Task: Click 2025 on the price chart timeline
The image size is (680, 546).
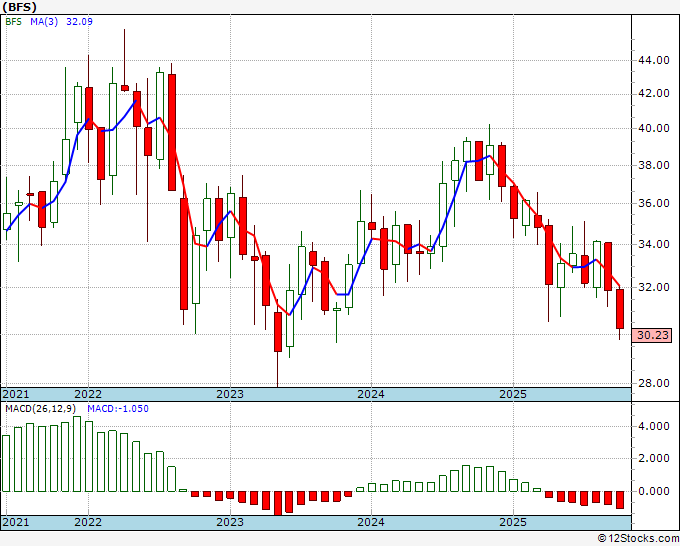Action: click(513, 394)
